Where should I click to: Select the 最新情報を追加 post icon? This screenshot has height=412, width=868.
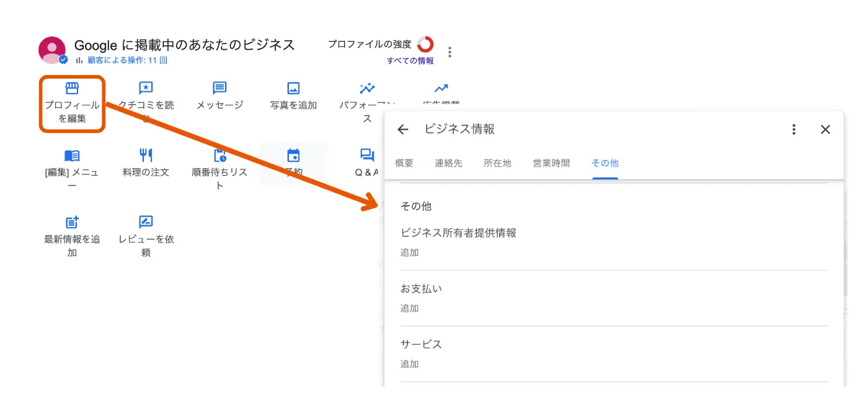[x=72, y=222]
